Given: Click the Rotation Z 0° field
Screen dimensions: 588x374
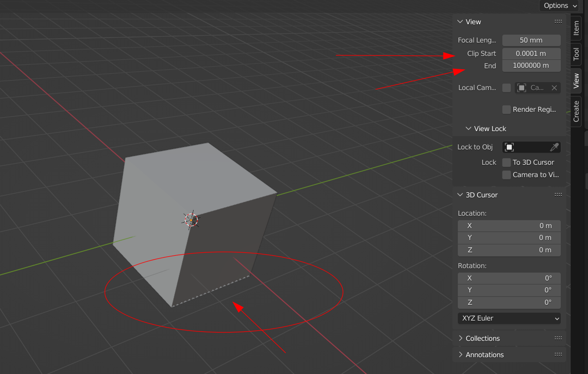Looking at the screenshot, I should pyautogui.click(x=509, y=302).
